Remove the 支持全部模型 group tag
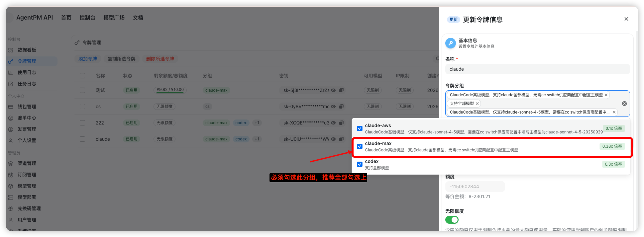Viewport: 644px width, 237px height. click(x=477, y=104)
